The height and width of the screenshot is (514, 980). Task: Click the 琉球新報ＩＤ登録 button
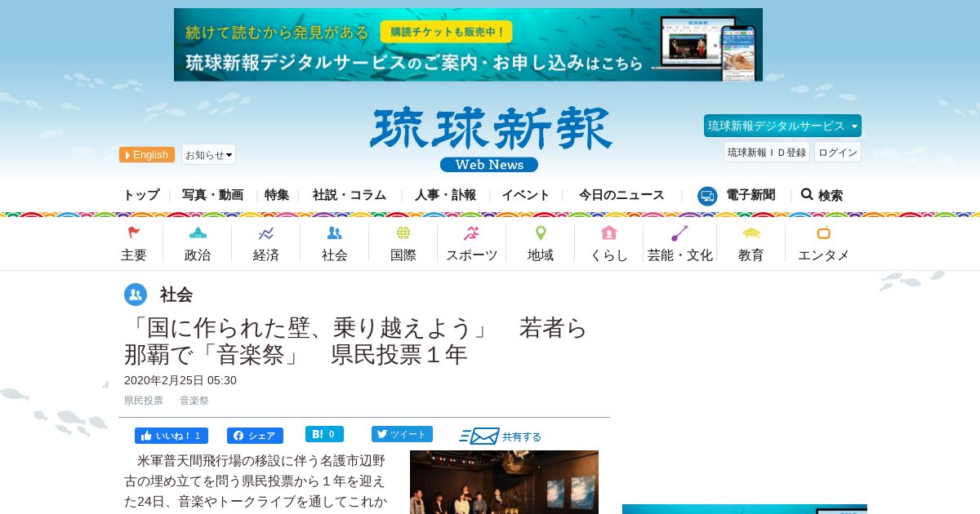pos(766,152)
